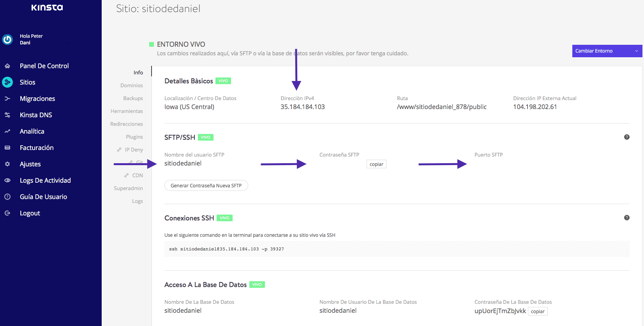Select the Superadmin tab

[x=128, y=188]
